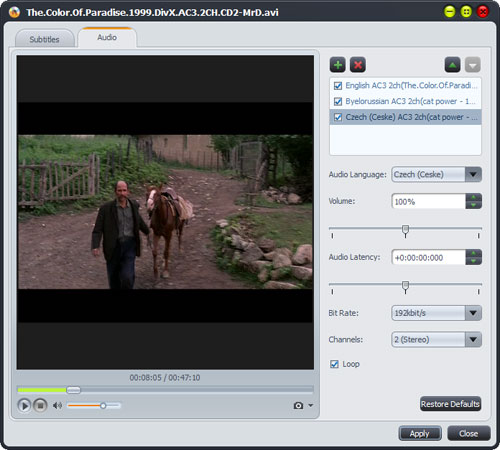Close the window with the red title button

pos(483,12)
